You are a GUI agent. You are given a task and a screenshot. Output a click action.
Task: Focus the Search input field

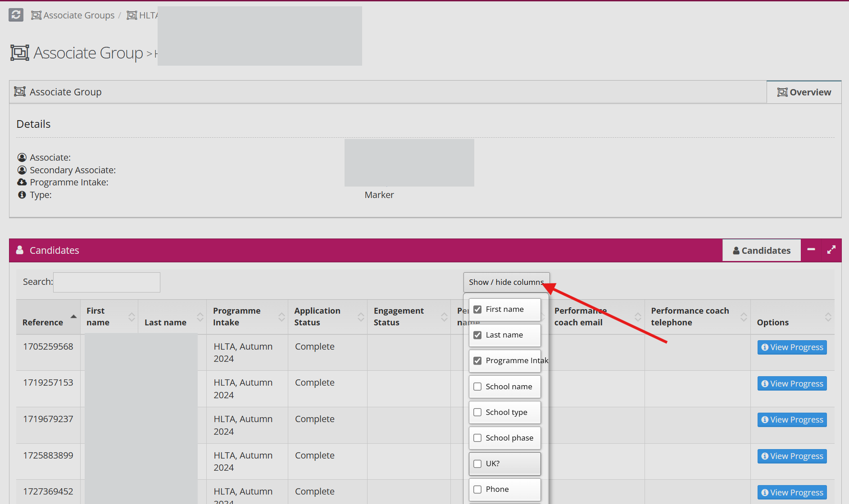point(107,282)
